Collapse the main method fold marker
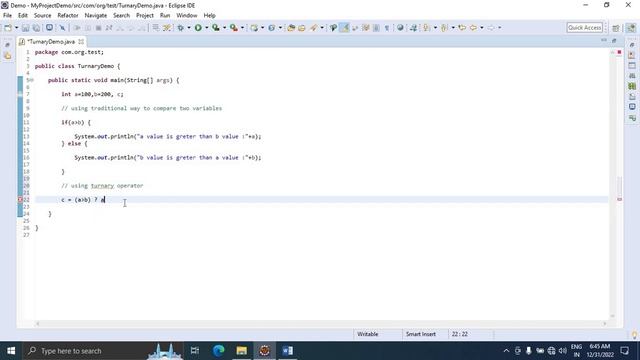This screenshot has width=640, height=360. point(31,80)
